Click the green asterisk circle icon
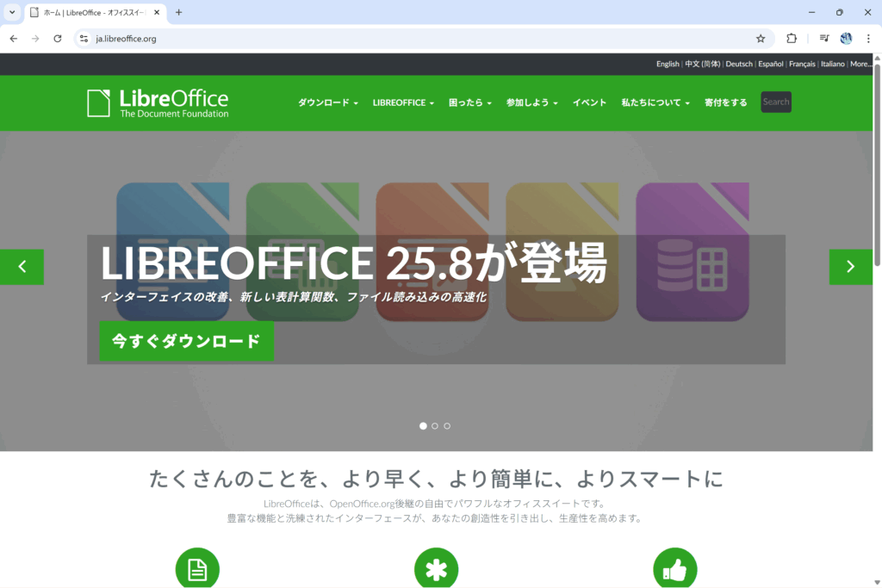This screenshot has width=882, height=588. (436, 569)
